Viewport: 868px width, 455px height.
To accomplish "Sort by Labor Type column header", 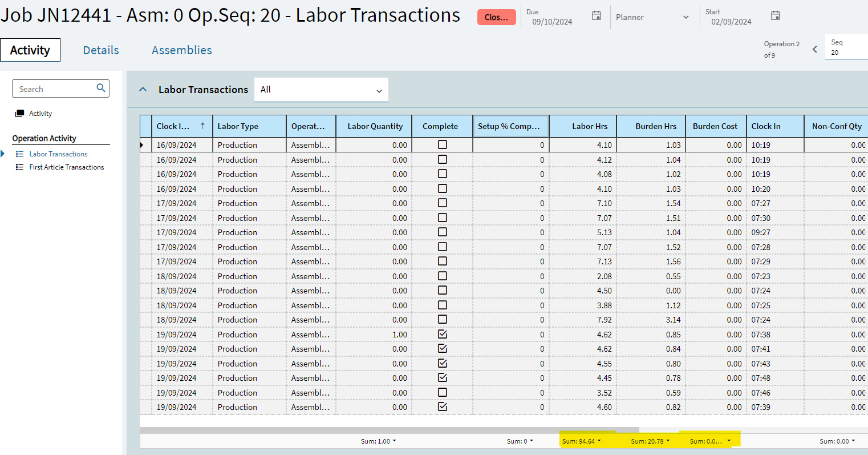I will (x=249, y=126).
